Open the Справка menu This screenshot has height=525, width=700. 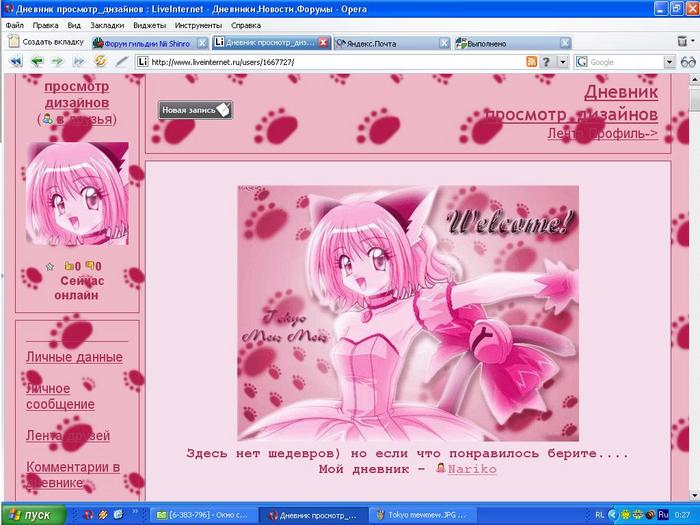click(246, 25)
